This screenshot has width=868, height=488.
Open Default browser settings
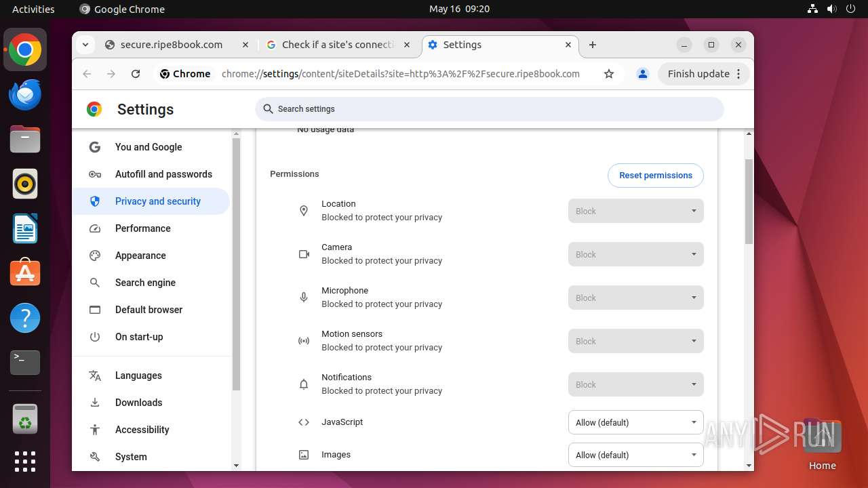coord(151,310)
